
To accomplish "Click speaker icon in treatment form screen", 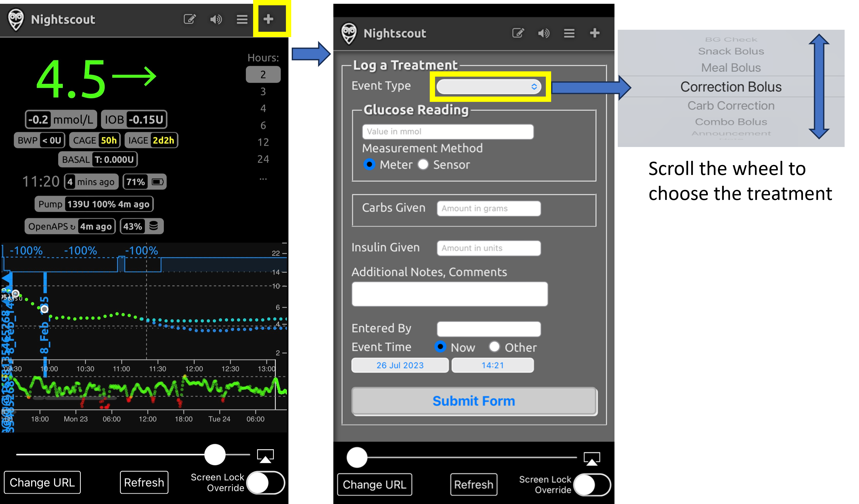I will tap(544, 33).
